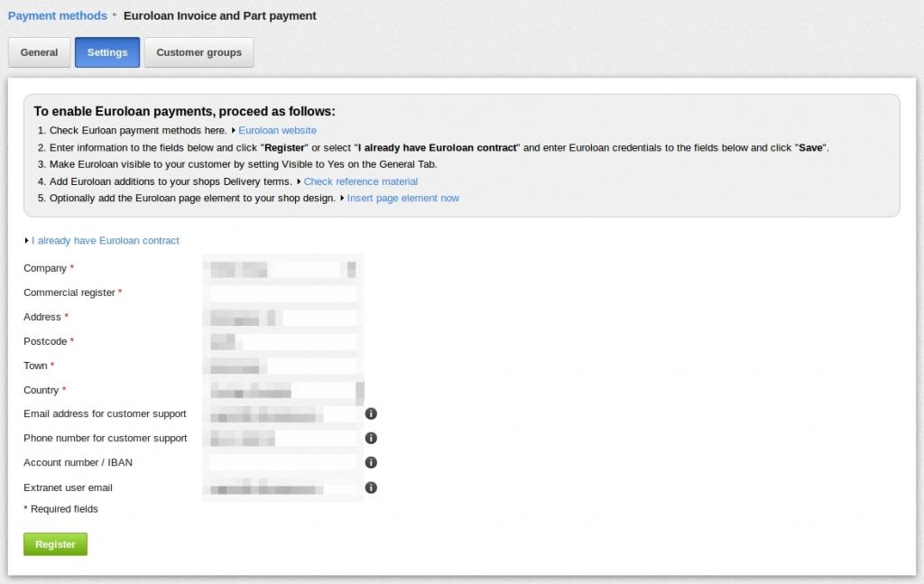Switch to the Customer groups tab
This screenshot has width=924, height=584.
199,52
